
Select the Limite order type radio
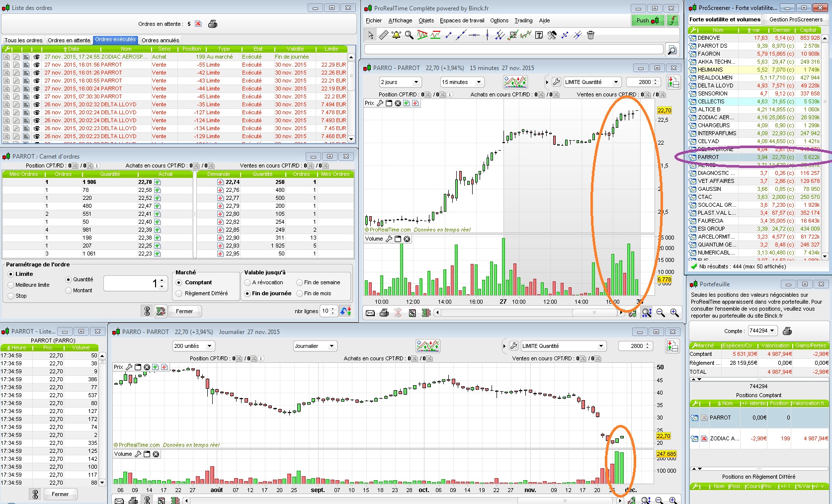tap(11, 274)
